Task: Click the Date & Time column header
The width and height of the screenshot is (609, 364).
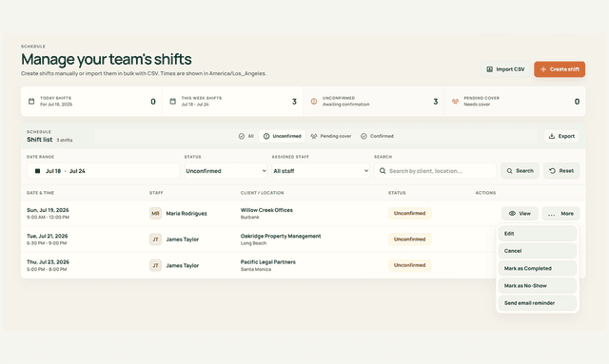Action: tap(40, 193)
